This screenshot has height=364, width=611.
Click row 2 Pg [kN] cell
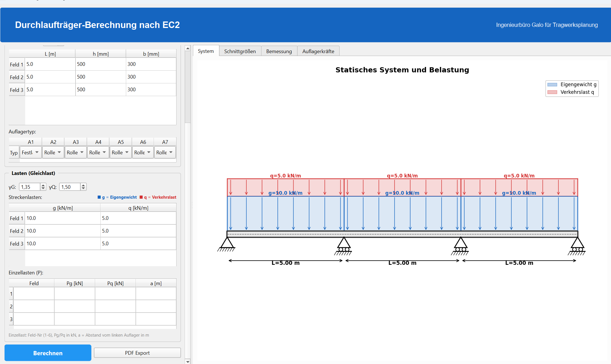(x=75, y=306)
